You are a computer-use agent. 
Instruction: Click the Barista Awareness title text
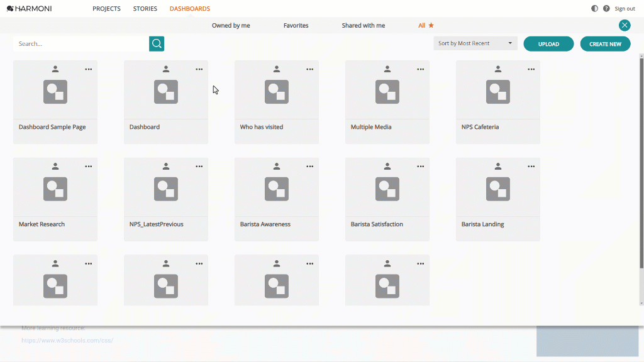(265, 224)
